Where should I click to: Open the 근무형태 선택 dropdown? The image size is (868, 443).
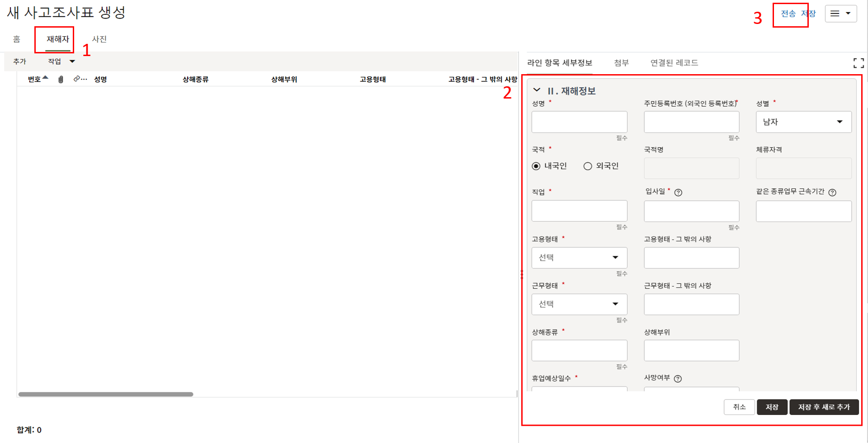point(579,304)
